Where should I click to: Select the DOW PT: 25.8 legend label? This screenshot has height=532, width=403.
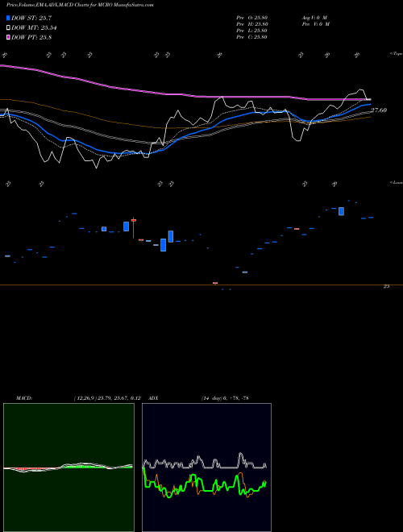(x=31, y=37)
